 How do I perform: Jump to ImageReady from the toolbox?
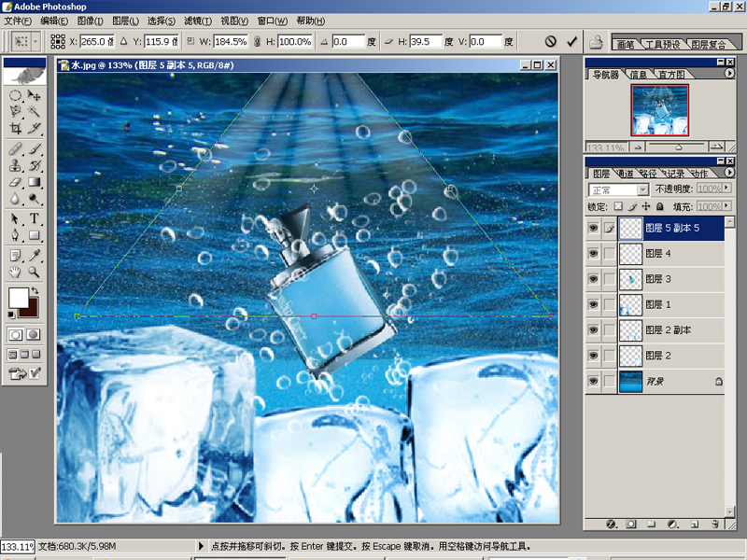18,374
